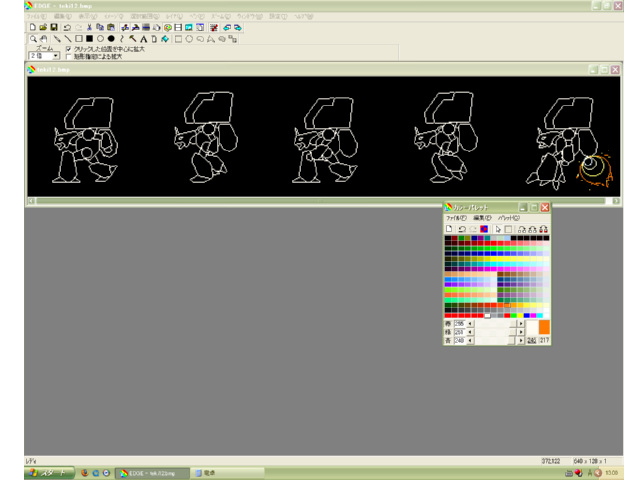
Task: Toggle 'クリックした位置を中心に拡大' checkbox
Action: click(x=69, y=49)
